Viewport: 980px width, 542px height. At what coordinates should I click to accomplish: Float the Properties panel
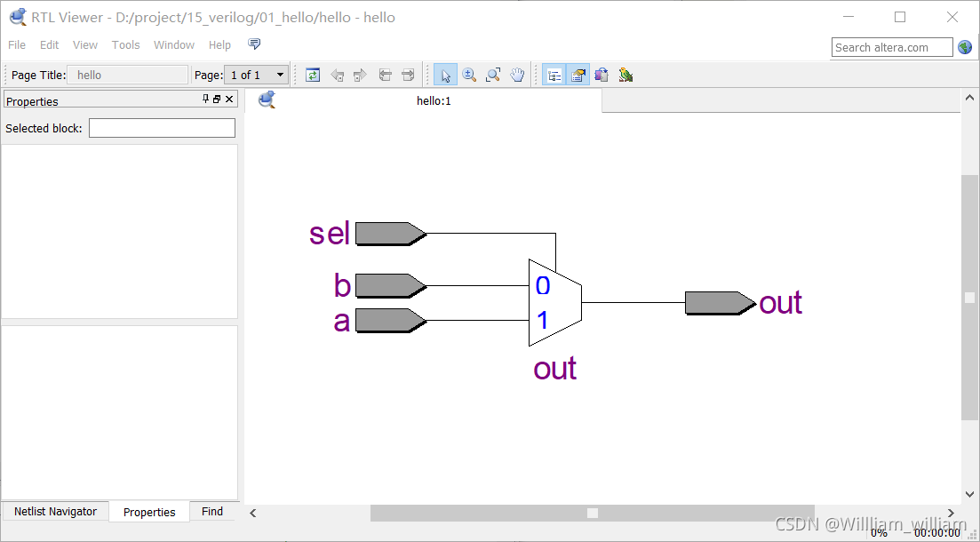pos(217,99)
